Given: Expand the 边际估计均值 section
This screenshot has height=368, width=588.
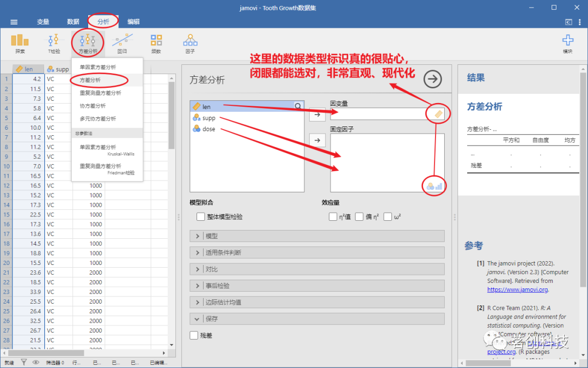Looking at the screenshot, I should [x=317, y=302].
